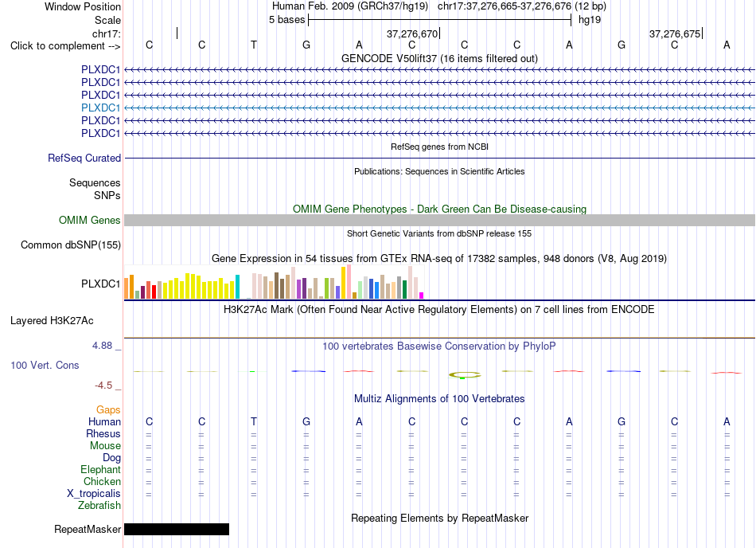Click the 37,276,675 coordinate marker
Image resolution: width=756 pixels, height=548 pixels.
click(x=675, y=33)
